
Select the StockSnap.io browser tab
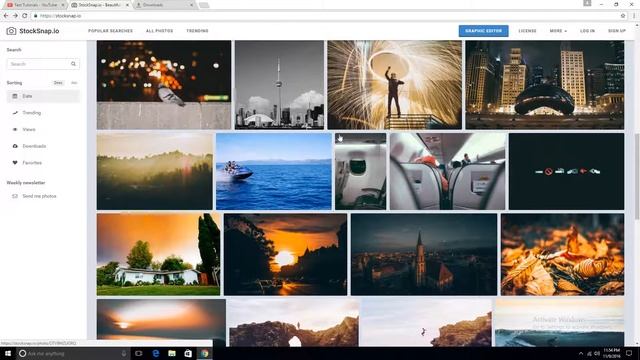coord(99,5)
